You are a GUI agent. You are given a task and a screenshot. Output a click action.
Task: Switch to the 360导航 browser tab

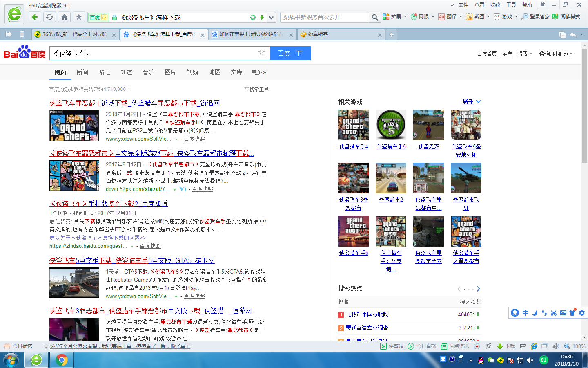pos(75,34)
